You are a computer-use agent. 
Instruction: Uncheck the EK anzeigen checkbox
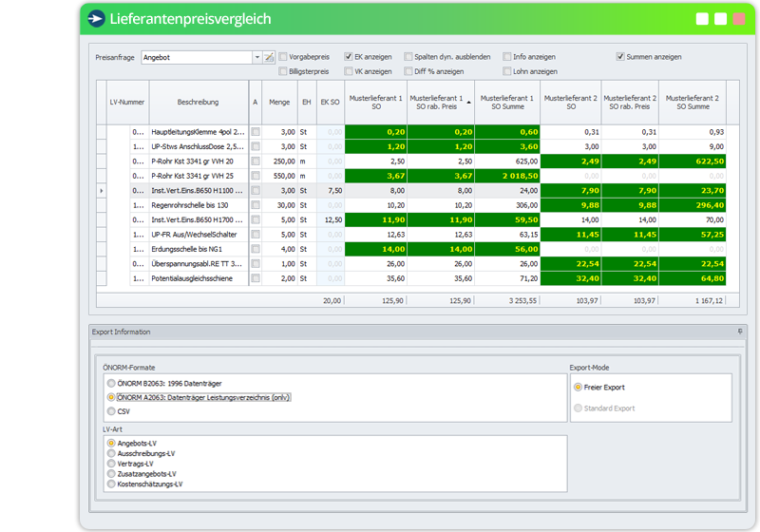pyautogui.click(x=349, y=57)
